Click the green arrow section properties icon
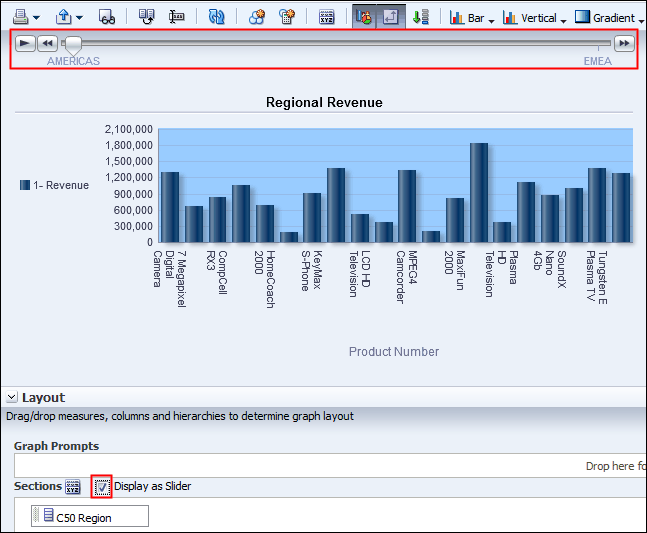 tap(420, 17)
